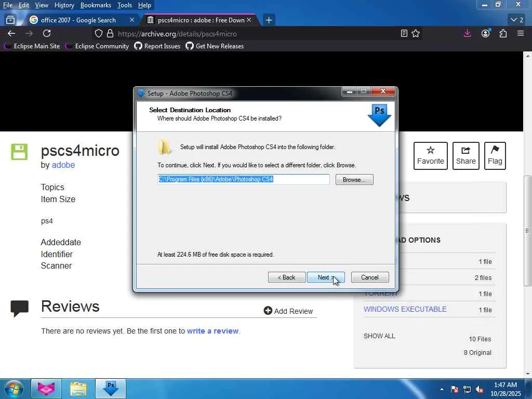Open the Help menu
Screen dimensions: 532x399
[144, 5]
